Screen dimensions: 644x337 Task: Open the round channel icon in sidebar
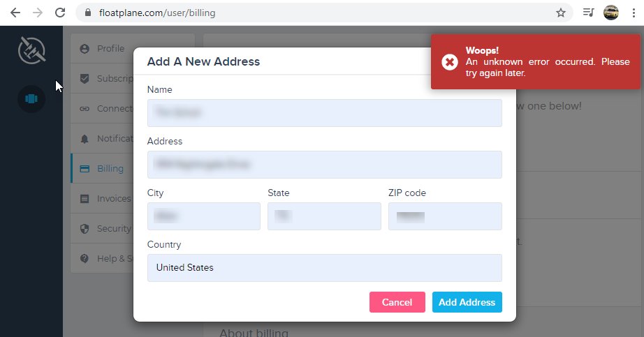coord(31,99)
